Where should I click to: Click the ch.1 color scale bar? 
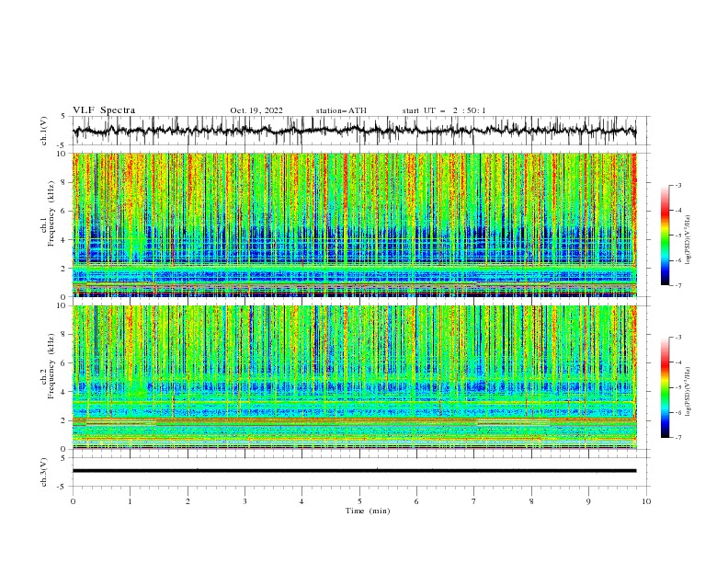(x=665, y=236)
